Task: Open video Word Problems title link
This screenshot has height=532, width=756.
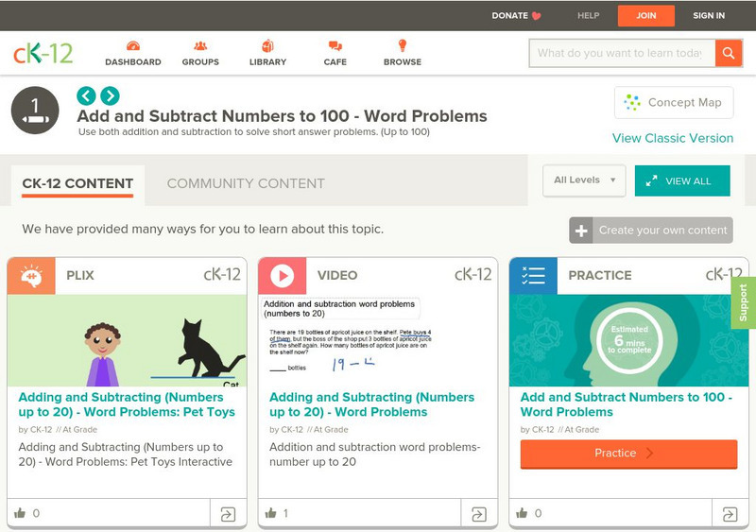Action: [x=371, y=404]
